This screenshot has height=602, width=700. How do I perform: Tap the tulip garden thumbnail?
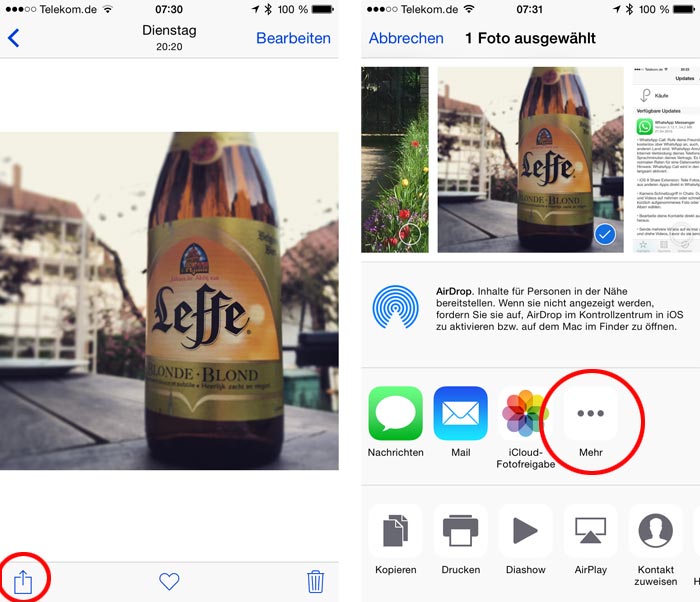click(395, 159)
